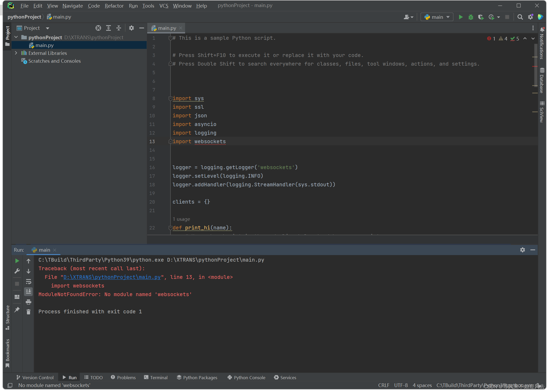The image size is (549, 392).
Task: Open Run panel settings gear
Action: coord(522,250)
